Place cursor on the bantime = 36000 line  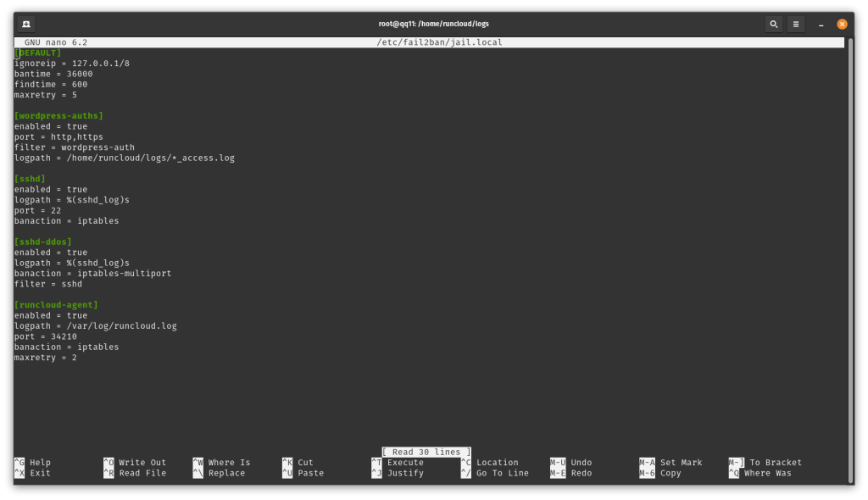point(53,74)
